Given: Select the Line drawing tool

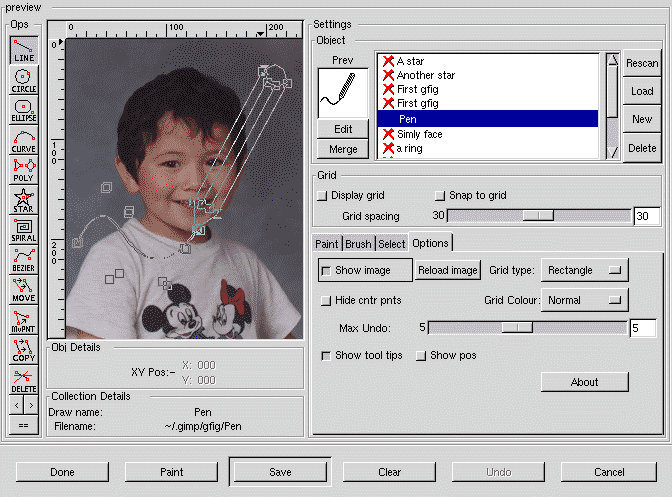Looking at the screenshot, I should click(24, 51).
